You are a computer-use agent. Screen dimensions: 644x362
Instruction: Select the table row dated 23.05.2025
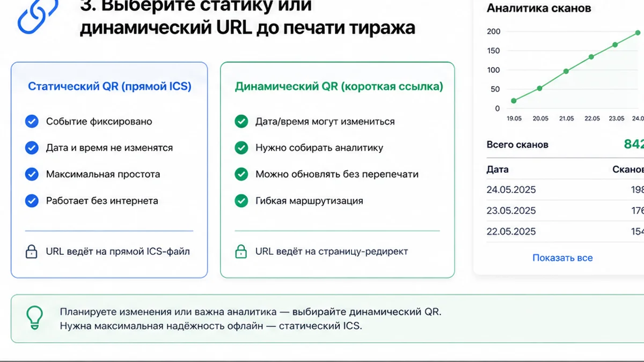[x=565, y=211]
